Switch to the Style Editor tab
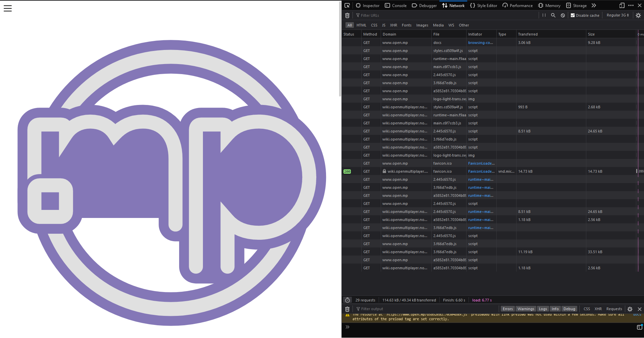Image resolution: width=644 pixels, height=338 pixels. pos(484,5)
